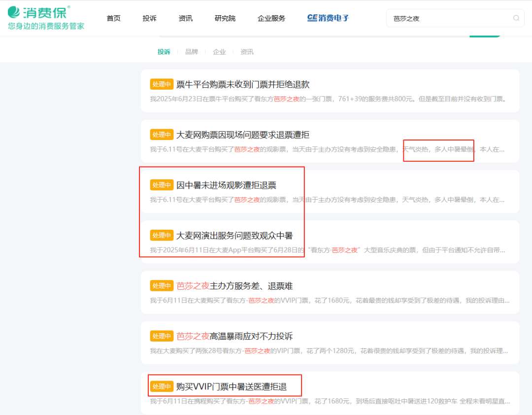Screen dimensions: 532x415
Task: Click the search magnifier icon
Action: click(516, 18)
